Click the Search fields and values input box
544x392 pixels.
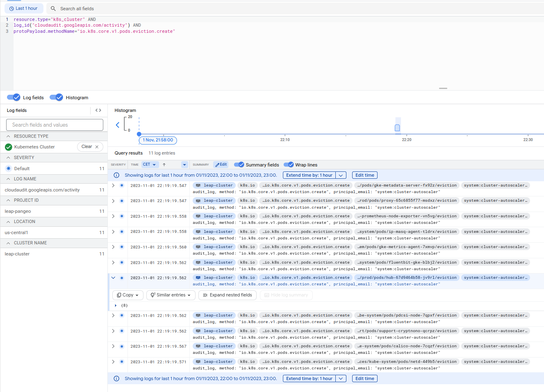tap(54, 125)
